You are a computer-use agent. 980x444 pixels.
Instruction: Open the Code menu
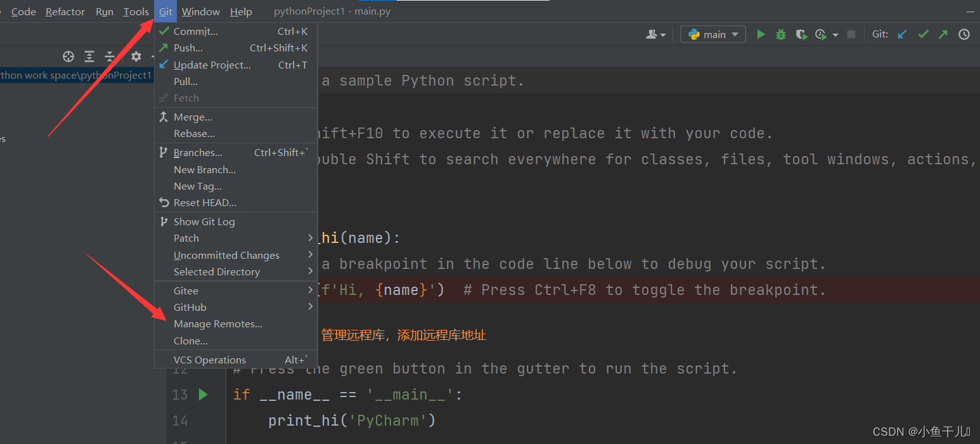coord(23,11)
